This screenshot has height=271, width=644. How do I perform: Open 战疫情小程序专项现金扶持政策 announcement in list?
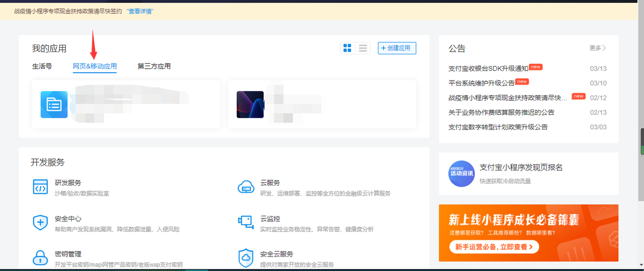pos(508,98)
